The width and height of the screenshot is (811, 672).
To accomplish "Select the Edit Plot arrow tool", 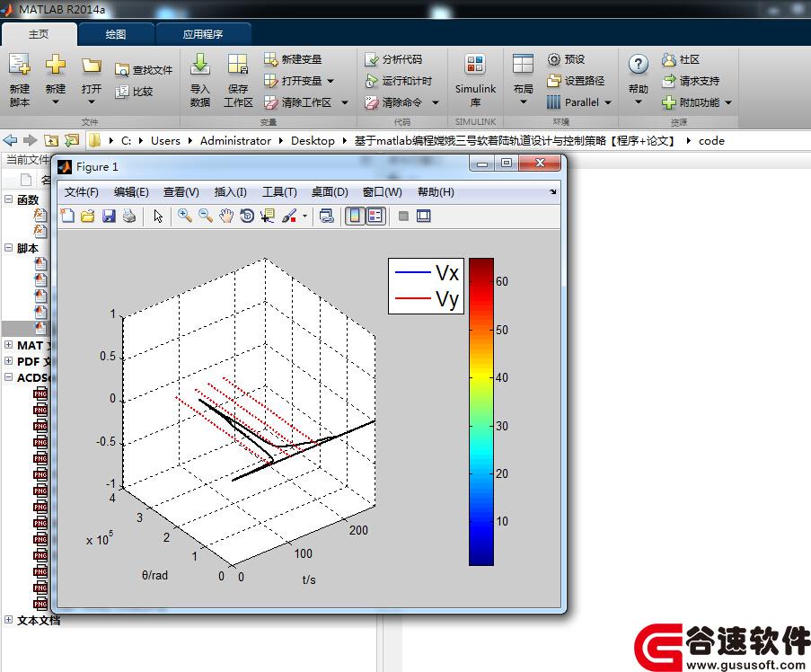I will tap(158, 216).
